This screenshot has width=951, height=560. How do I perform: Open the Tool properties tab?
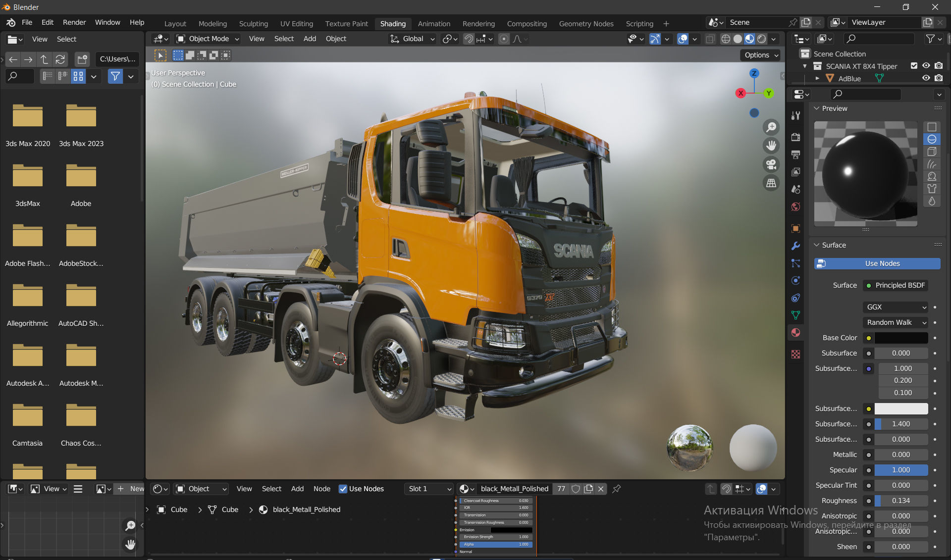[795, 115]
